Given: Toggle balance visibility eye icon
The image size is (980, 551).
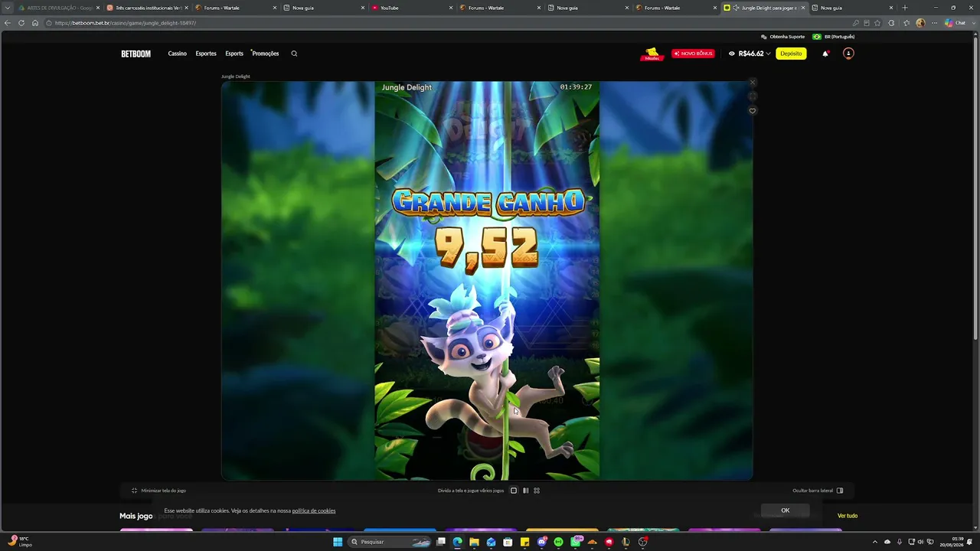Looking at the screenshot, I should point(732,54).
